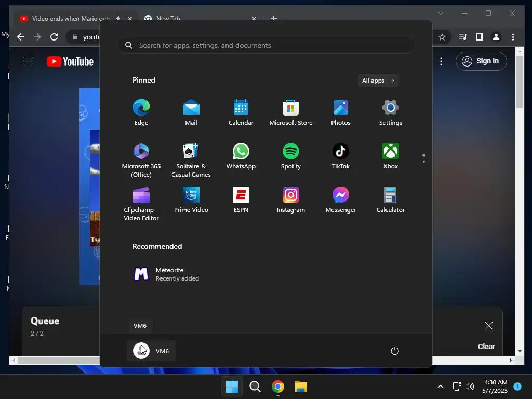Screen dimensions: 532x399
Task: Open Clipchamp Video Editor
Action: [x=141, y=204]
